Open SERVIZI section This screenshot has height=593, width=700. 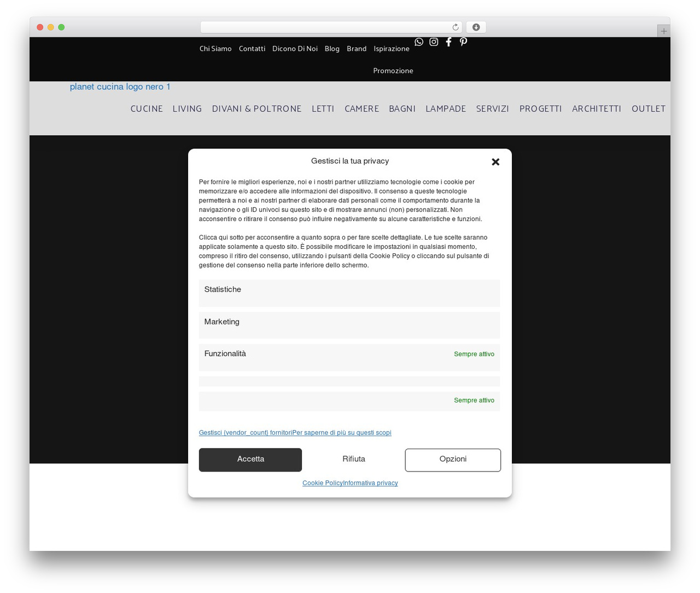point(492,109)
